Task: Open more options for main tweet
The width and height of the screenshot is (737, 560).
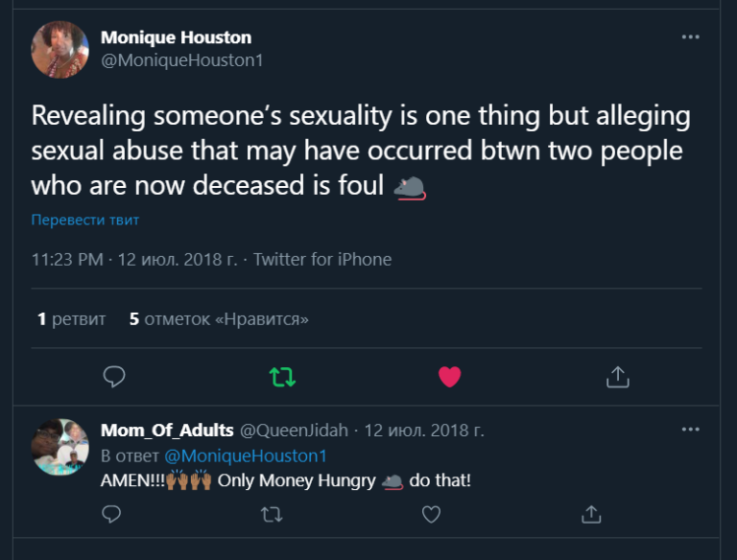Action: [690, 37]
